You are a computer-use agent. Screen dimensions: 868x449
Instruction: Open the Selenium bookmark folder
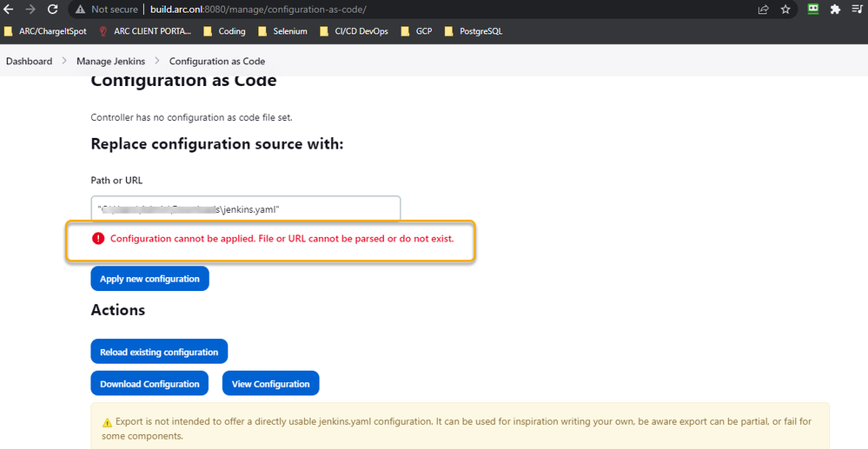click(285, 31)
